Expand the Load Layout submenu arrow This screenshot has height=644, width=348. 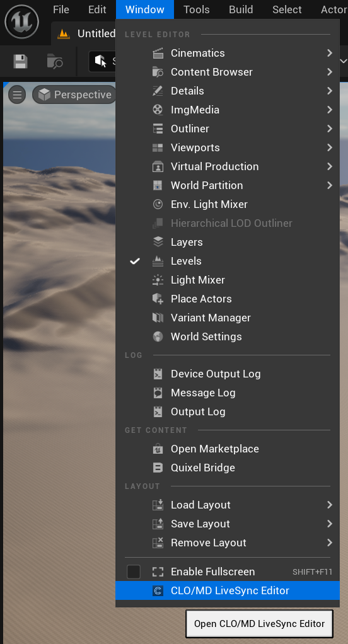(x=330, y=505)
